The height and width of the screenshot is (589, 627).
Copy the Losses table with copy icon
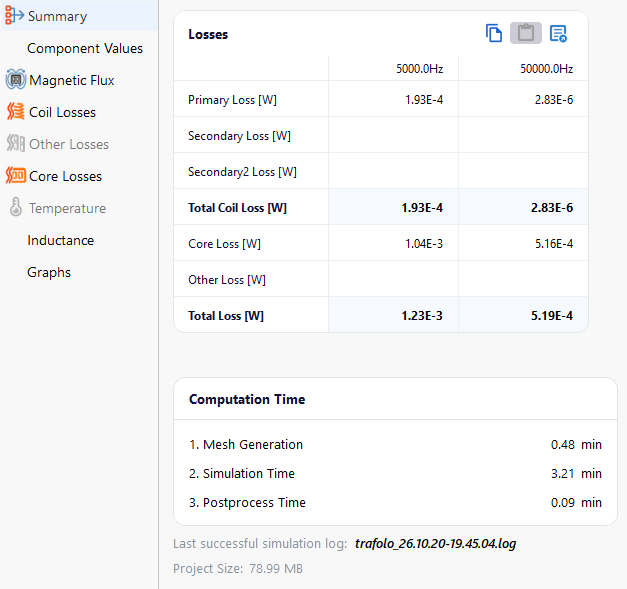(x=494, y=33)
